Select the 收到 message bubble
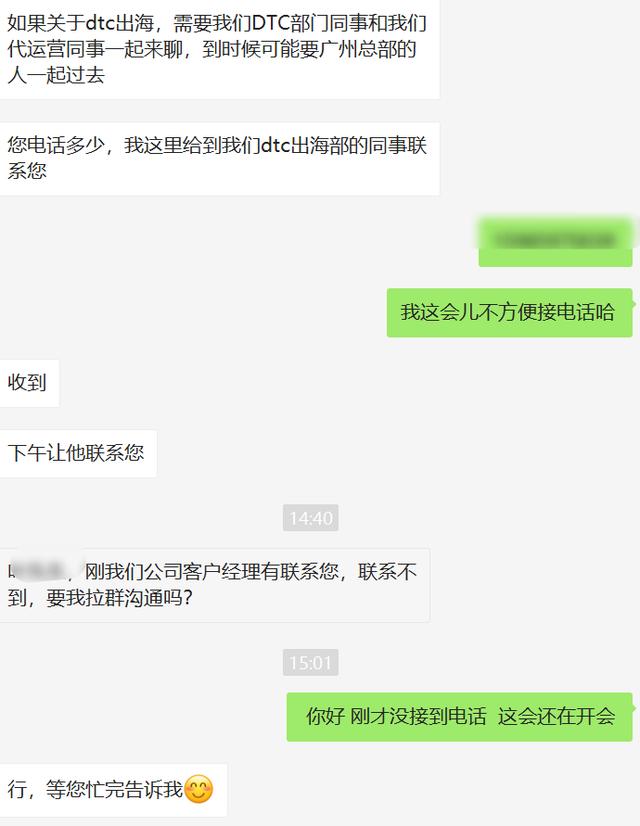640x826 pixels. (x=29, y=383)
